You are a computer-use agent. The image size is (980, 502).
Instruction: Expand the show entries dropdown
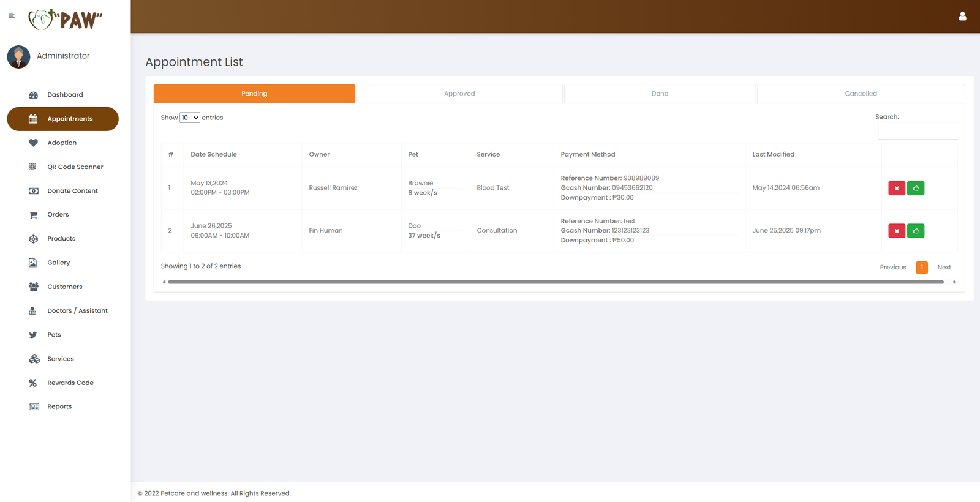[x=190, y=118]
